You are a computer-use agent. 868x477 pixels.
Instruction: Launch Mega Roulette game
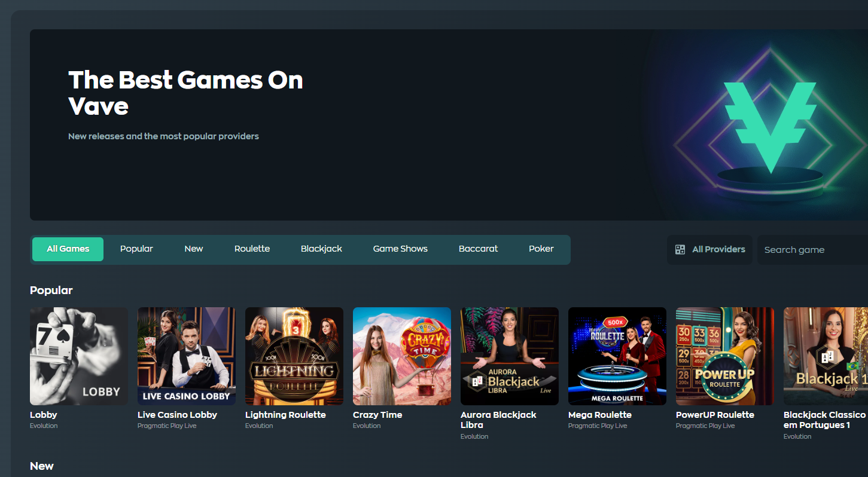coord(617,356)
